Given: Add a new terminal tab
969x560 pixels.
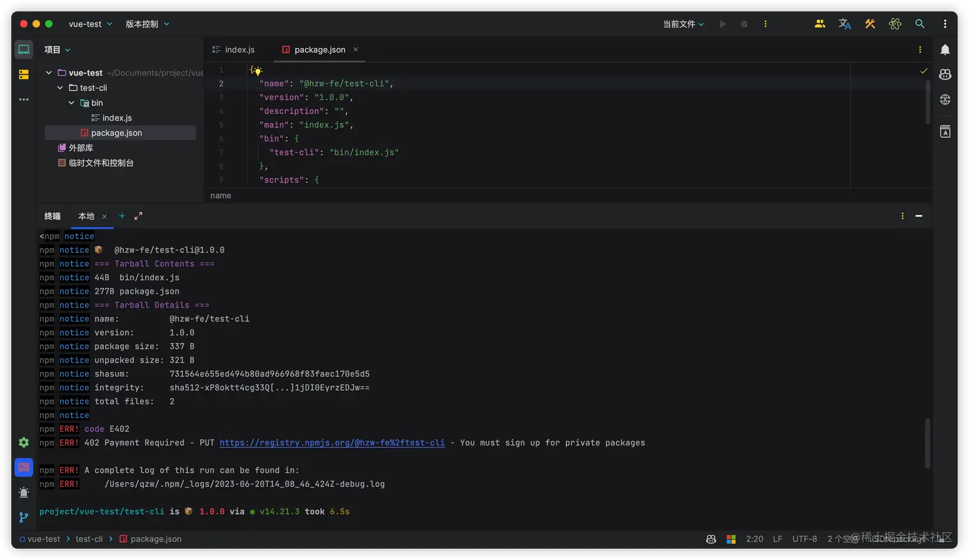Looking at the screenshot, I should 122,216.
